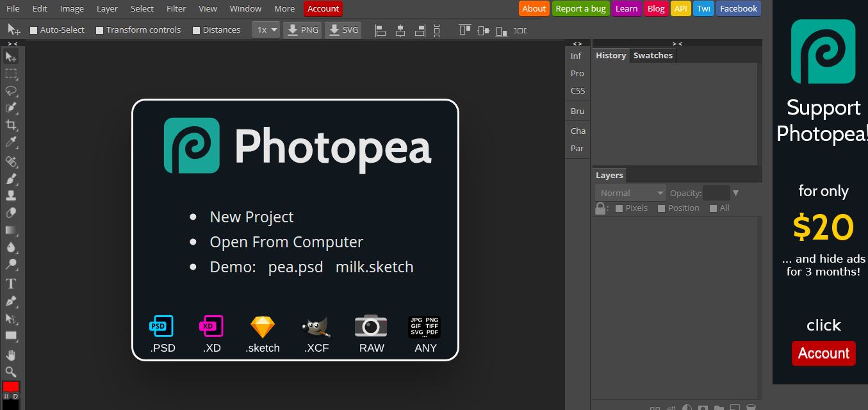Enable the Distances checkbox
868x410 pixels.
tap(197, 30)
